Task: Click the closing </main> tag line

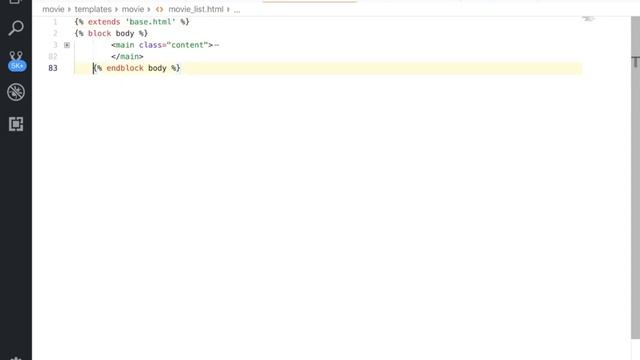Action: coord(127,56)
